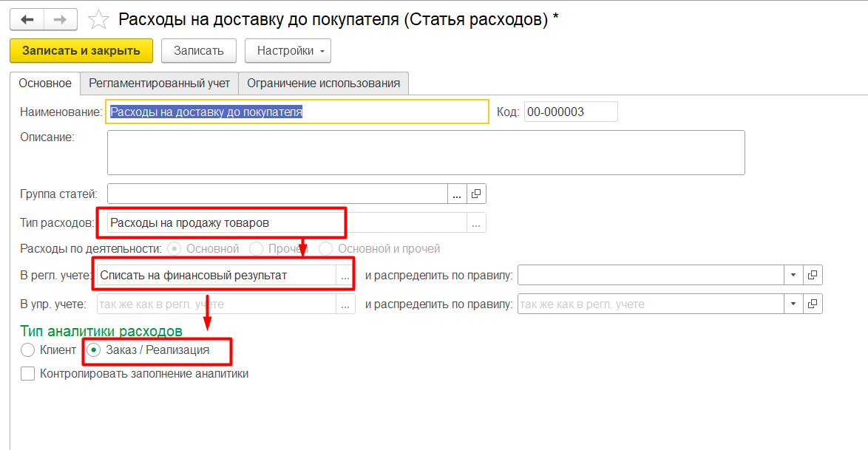The width and height of the screenshot is (868, 450).
Task: Expand the regl. distribution rule dropdown arrow
Action: [x=793, y=275]
